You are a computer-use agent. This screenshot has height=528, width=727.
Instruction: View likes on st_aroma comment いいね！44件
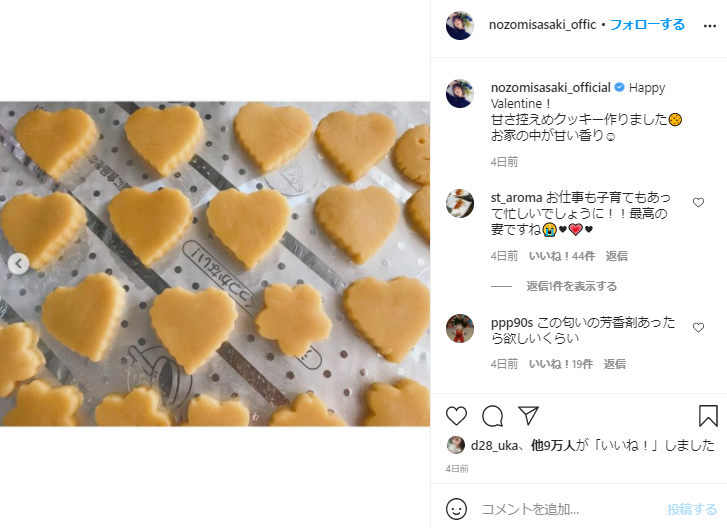coord(561,256)
